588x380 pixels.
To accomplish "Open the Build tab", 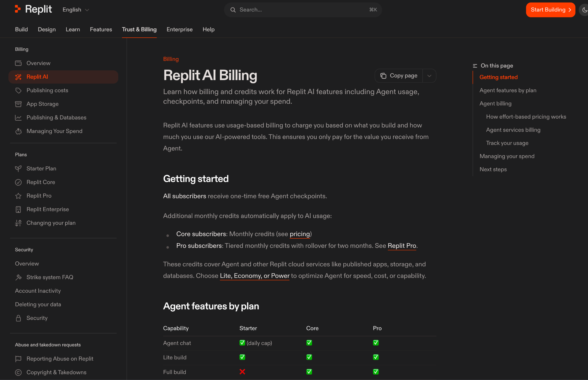I will tap(22, 29).
